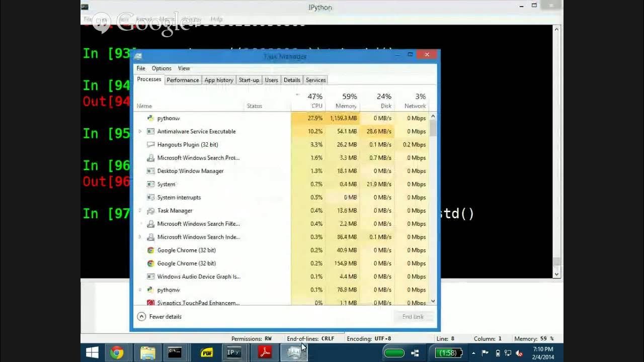The height and width of the screenshot is (362, 644).
Task: Select the Google Chrome row using 154.9 MB
Action: click(281, 263)
